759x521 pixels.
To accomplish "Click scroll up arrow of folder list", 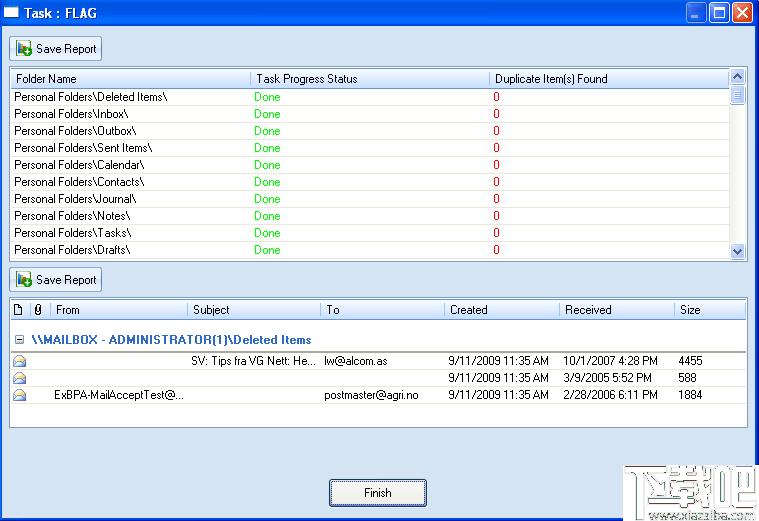I will [737, 77].
